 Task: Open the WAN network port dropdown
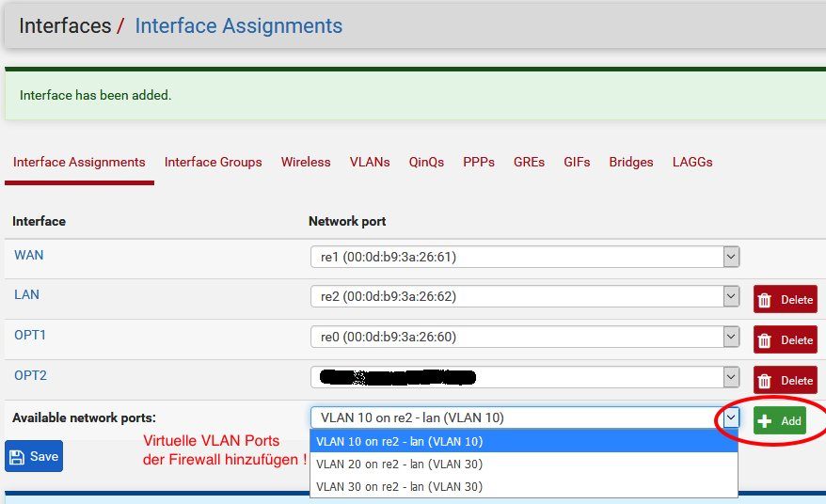point(525,257)
